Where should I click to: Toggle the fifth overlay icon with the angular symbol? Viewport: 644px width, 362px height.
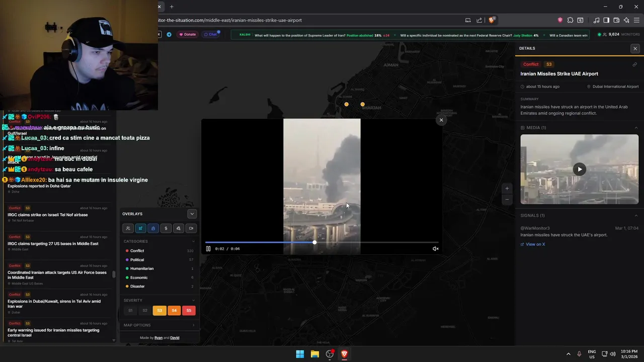point(178,228)
